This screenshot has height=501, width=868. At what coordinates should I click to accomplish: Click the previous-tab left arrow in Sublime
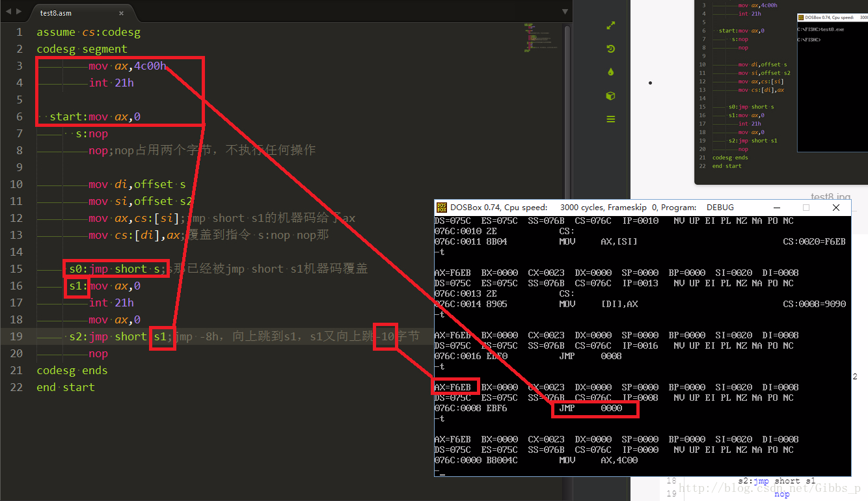click(x=7, y=12)
